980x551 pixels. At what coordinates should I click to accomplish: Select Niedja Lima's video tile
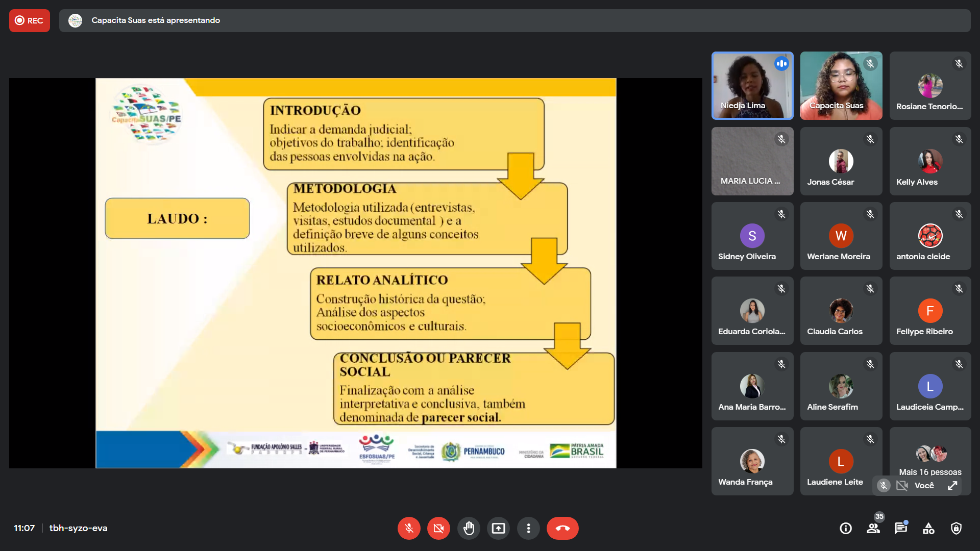point(752,86)
